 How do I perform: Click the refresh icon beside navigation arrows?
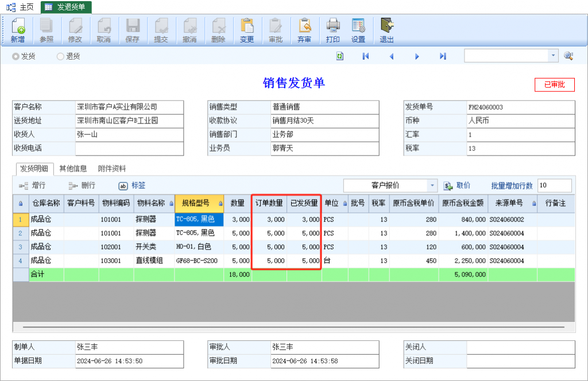340,56
